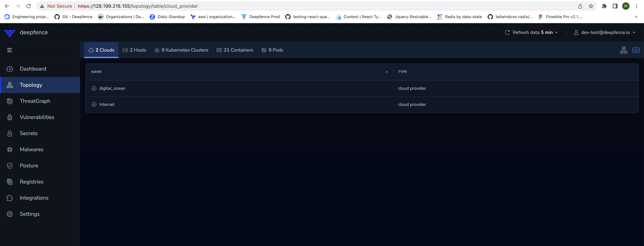Expand the digital_ocean cloud provider row
This screenshot has height=246, width=644.
[94, 88]
